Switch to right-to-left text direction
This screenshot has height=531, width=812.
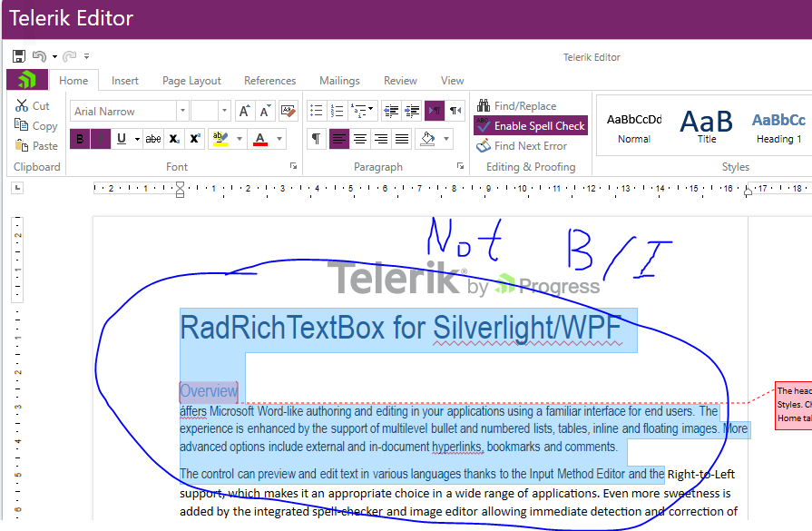(455, 111)
